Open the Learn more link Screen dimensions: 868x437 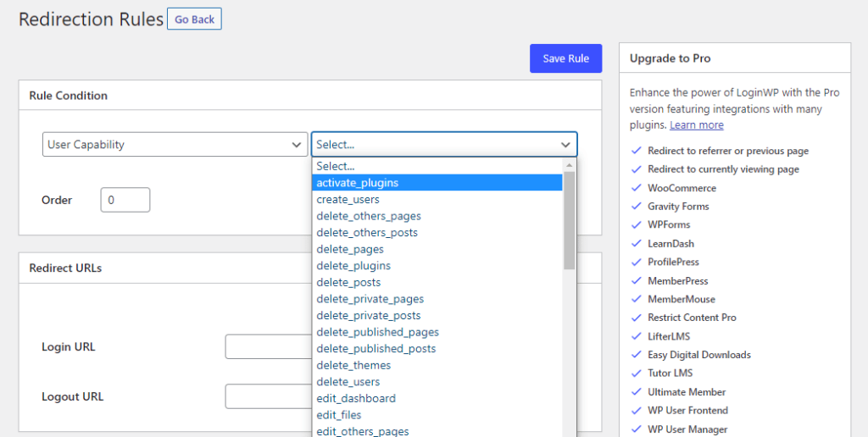(x=696, y=124)
